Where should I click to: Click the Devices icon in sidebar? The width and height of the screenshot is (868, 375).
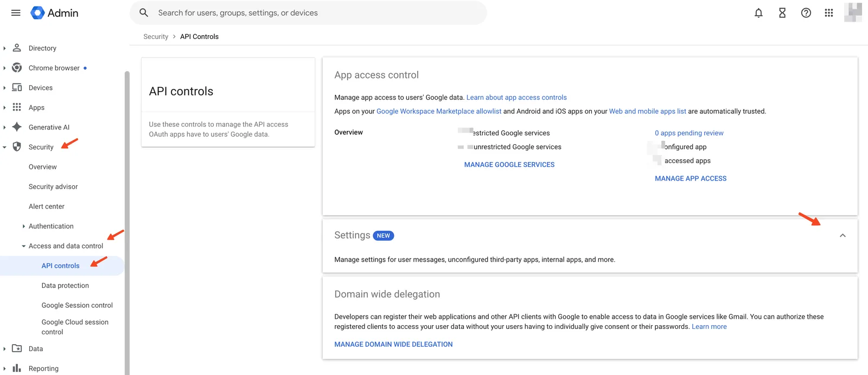click(x=17, y=87)
